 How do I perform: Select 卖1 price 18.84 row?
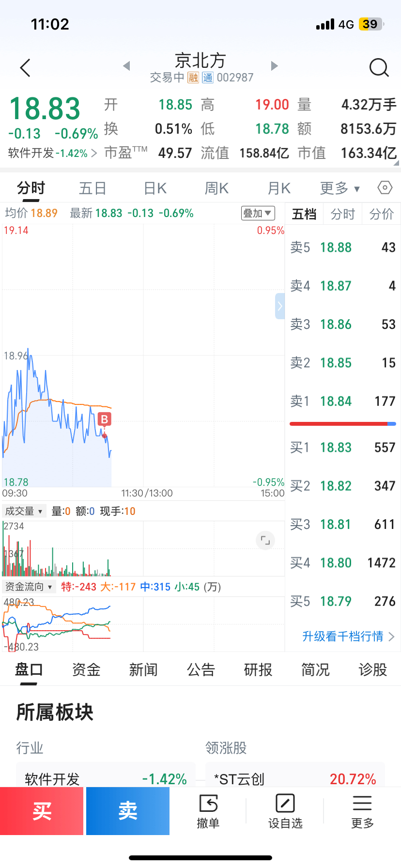tap(343, 401)
